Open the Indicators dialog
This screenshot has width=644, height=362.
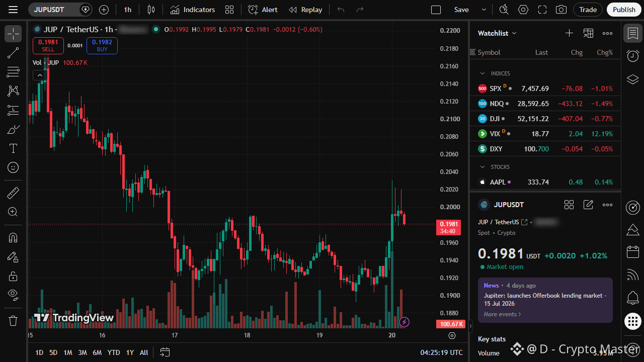pos(193,10)
